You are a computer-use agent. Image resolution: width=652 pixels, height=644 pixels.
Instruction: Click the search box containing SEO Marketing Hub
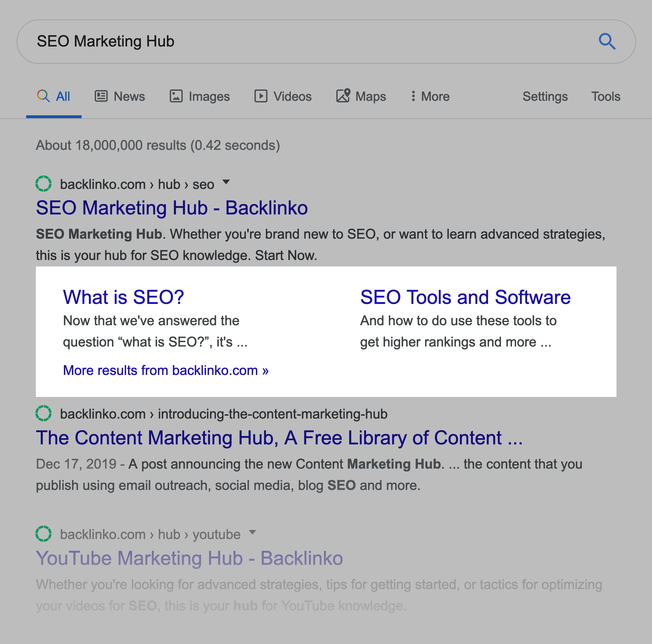tap(326, 42)
